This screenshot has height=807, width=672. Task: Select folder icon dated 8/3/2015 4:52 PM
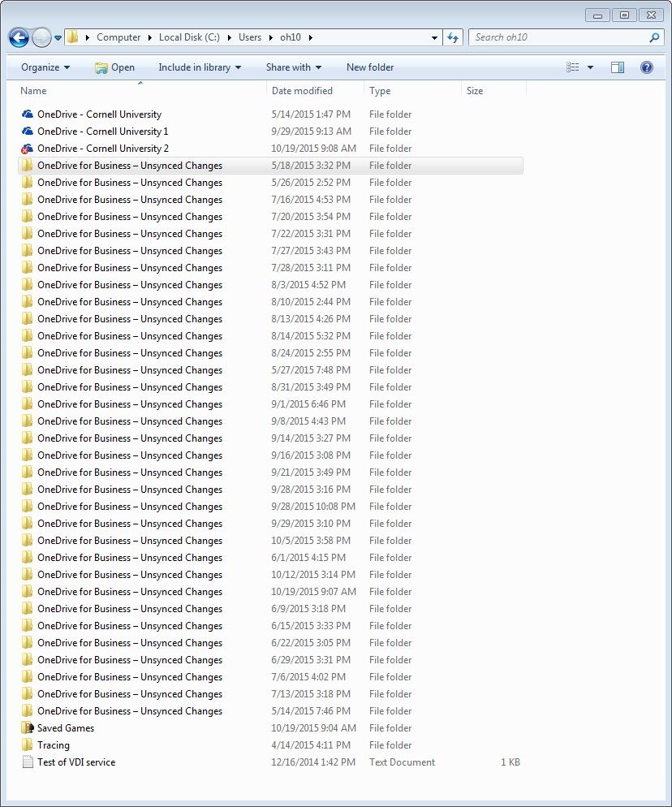click(x=28, y=284)
